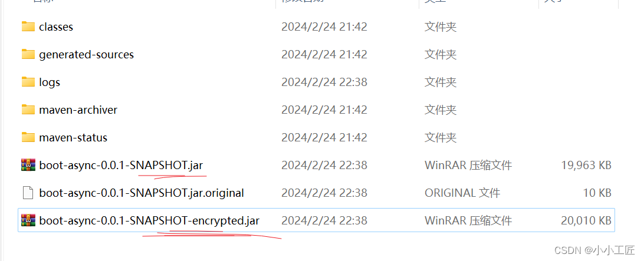644x261 pixels.
Task: Click the maven-archiver folder icon
Action: point(28,110)
